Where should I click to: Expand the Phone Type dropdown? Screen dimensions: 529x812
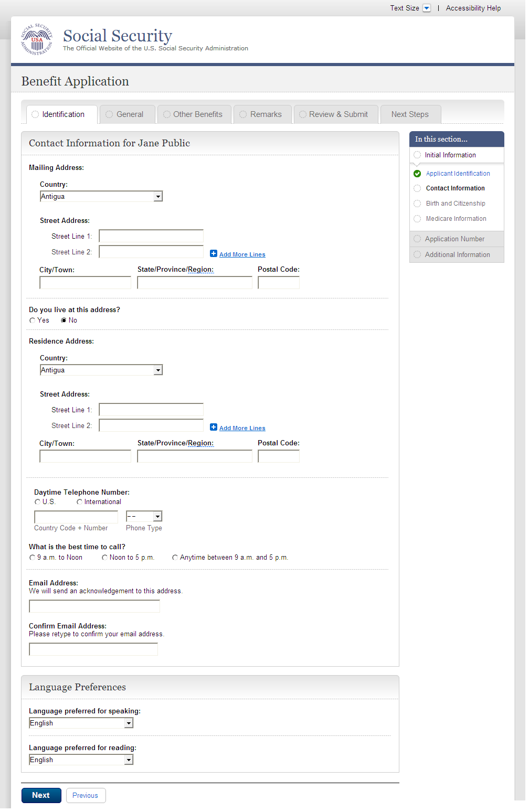click(x=144, y=517)
